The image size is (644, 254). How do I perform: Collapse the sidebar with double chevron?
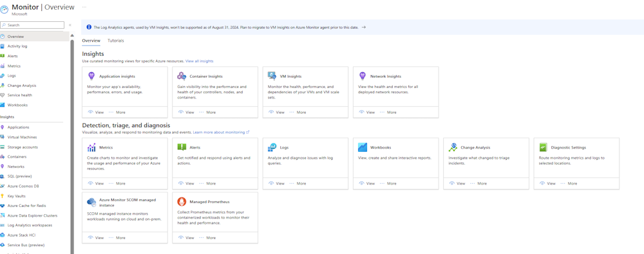70,25
